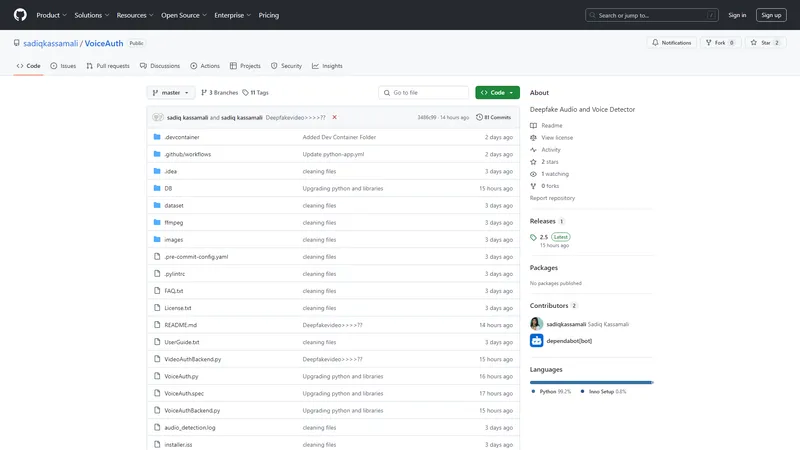Open the VideoAuthBackend.py file

192,359
